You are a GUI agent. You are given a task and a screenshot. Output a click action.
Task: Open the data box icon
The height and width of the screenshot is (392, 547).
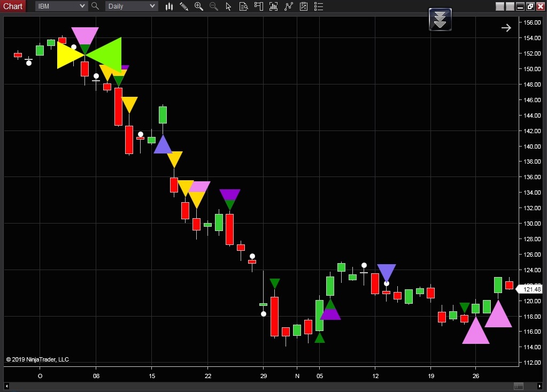[244, 6]
